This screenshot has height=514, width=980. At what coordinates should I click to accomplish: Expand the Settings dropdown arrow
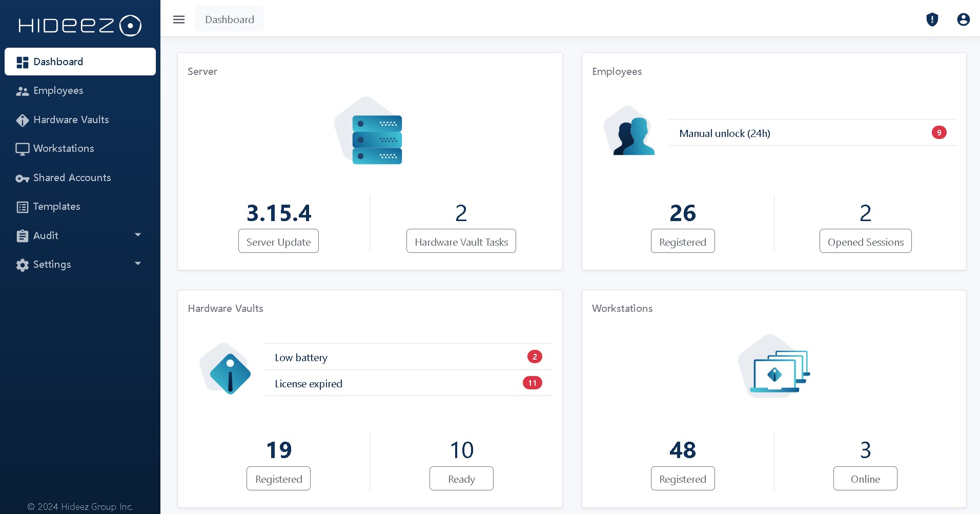[x=137, y=264]
